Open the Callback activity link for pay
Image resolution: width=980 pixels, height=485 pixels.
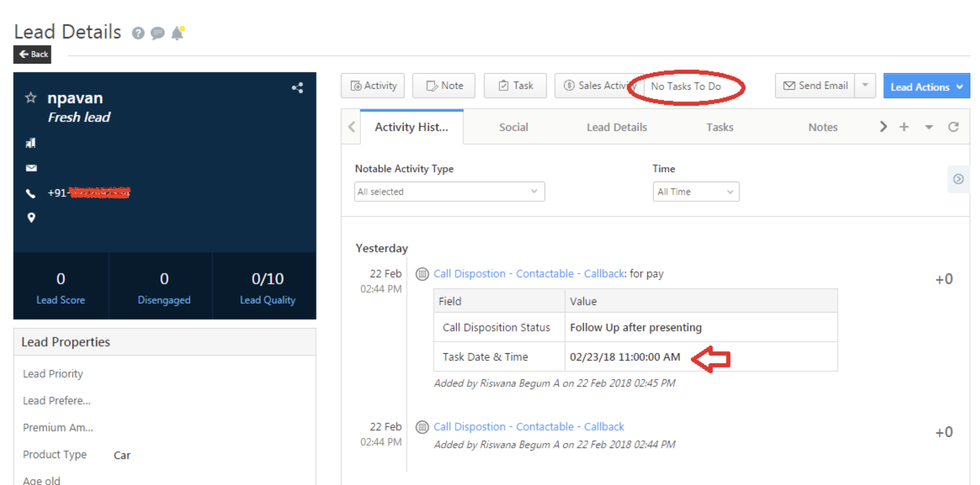click(529, 274)
